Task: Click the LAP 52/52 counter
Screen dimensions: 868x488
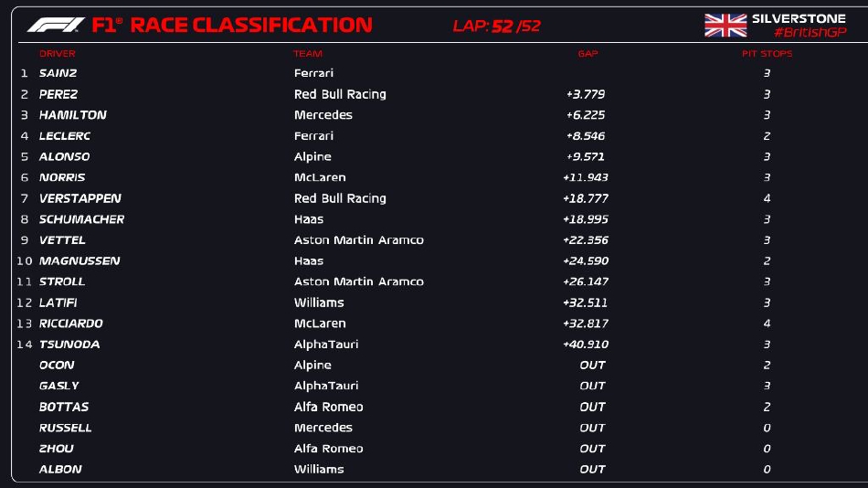Action: pyautogui.click(x=496, y=27)
